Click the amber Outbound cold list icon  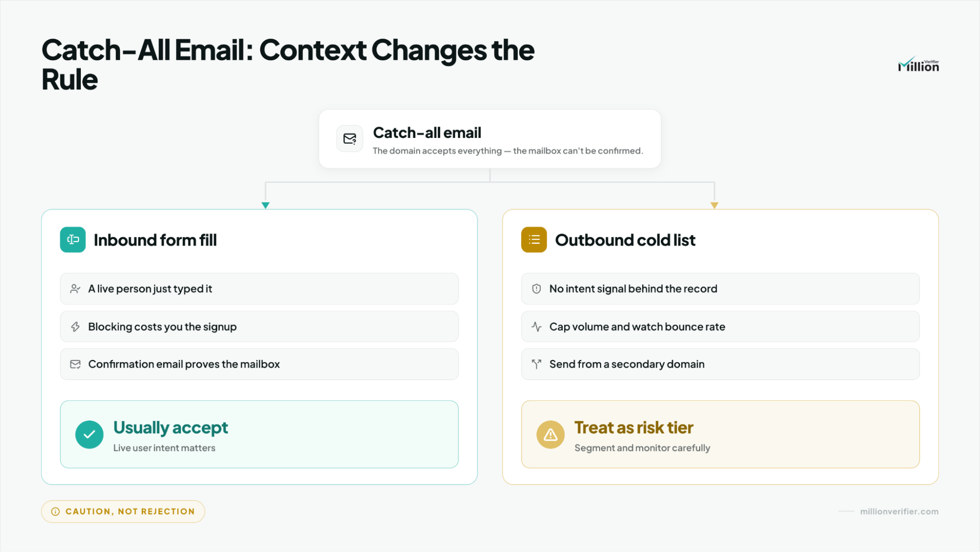[534, 239]
